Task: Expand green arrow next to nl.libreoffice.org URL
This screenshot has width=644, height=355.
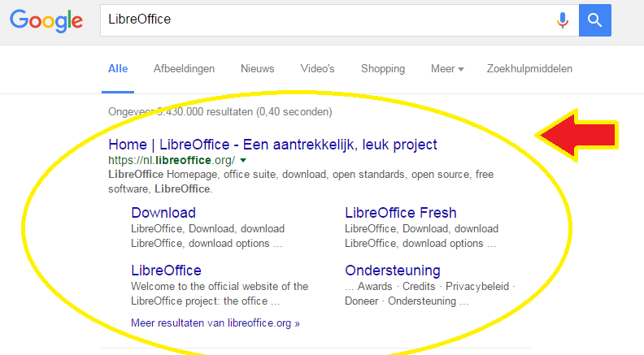Action: [243, 161]
